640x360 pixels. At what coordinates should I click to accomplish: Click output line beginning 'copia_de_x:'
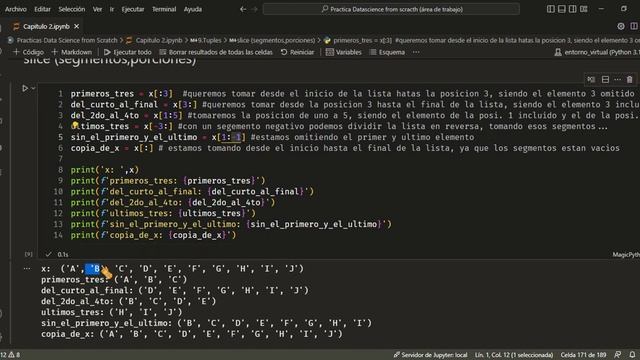click(x=192, y=334)
